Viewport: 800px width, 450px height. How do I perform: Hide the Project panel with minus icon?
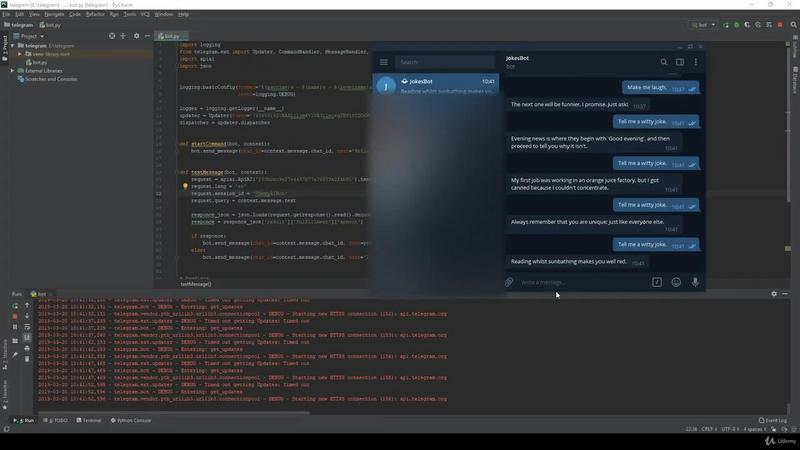[x=147, y=36]
